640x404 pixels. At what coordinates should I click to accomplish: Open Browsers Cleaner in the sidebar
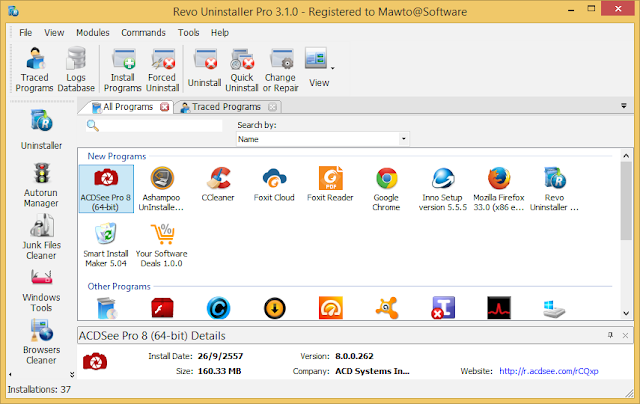(41, 342)
